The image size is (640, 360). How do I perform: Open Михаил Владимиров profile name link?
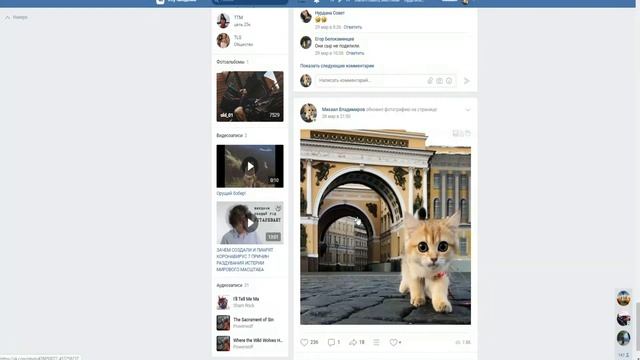click(x=343, y=109)
